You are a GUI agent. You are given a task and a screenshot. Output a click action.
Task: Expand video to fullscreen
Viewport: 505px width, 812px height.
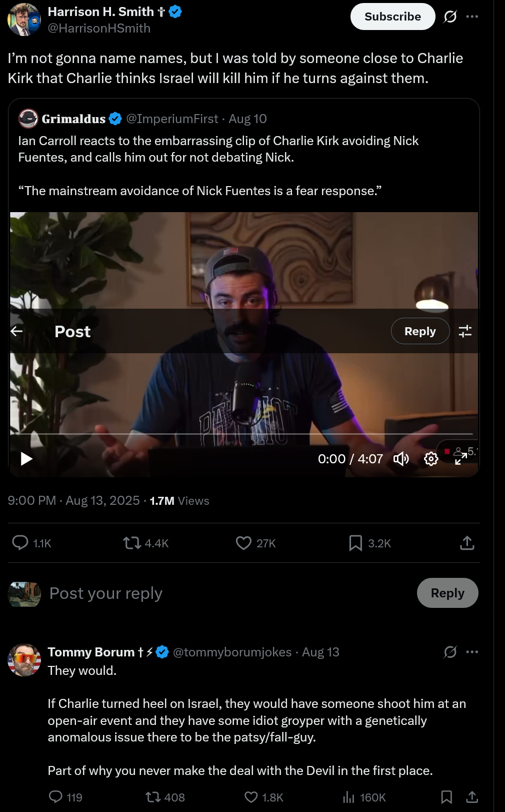[460, 459]
